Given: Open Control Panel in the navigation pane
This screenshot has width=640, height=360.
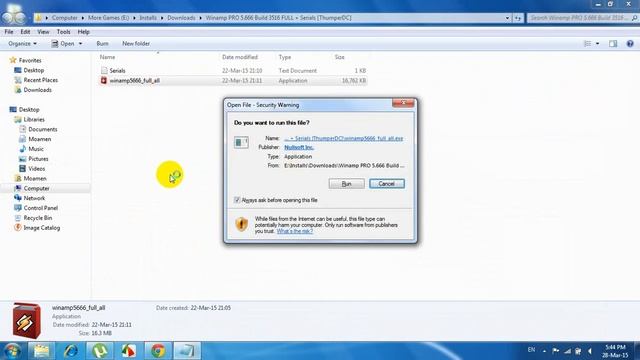Looking at the screenshot, I should click(40, 208).
